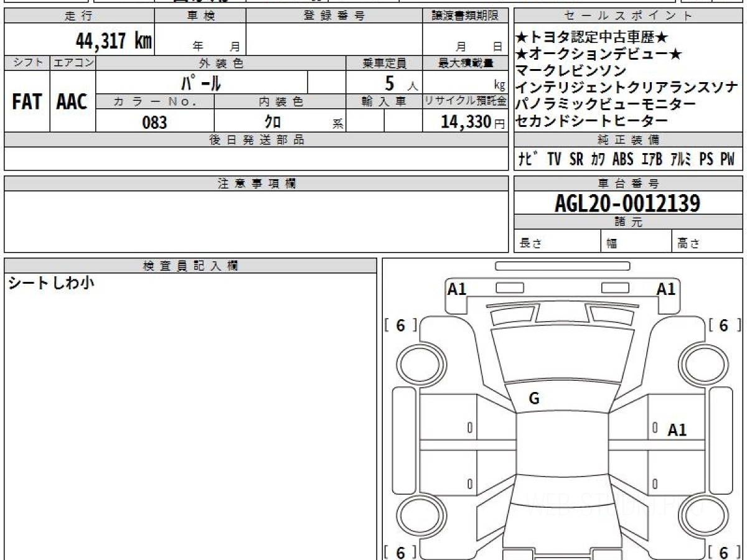
Task: Select the エアコン header cell
Action: pos(73,63)
